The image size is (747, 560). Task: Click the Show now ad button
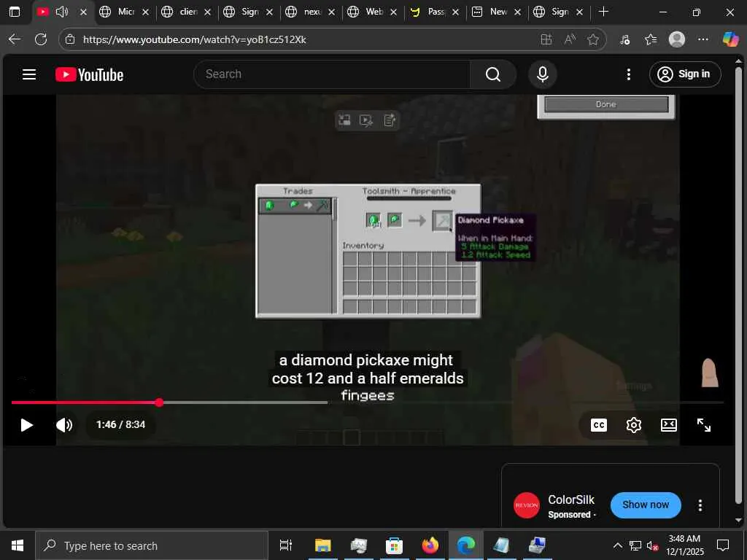pos(646,505)
